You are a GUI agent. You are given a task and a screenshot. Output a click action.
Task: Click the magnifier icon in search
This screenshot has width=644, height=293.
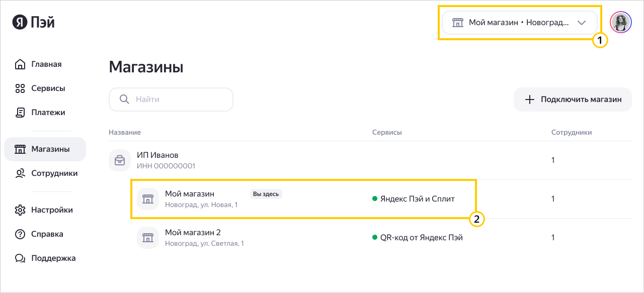click(124, 100)
